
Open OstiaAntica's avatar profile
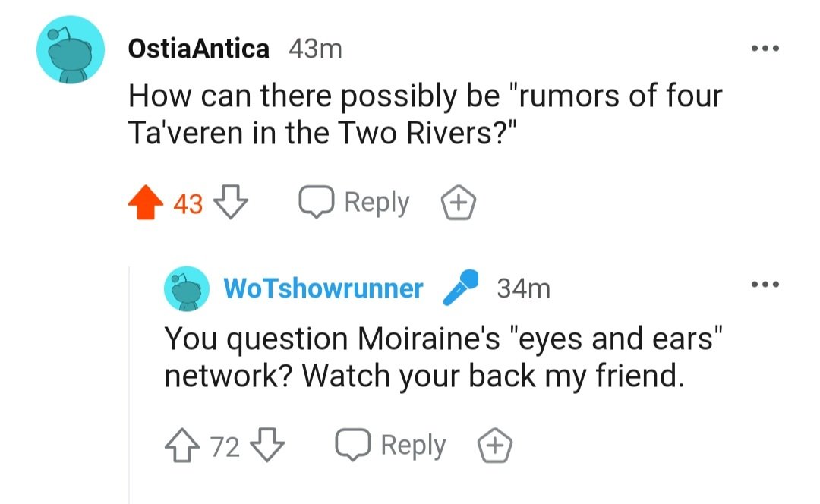71,50
